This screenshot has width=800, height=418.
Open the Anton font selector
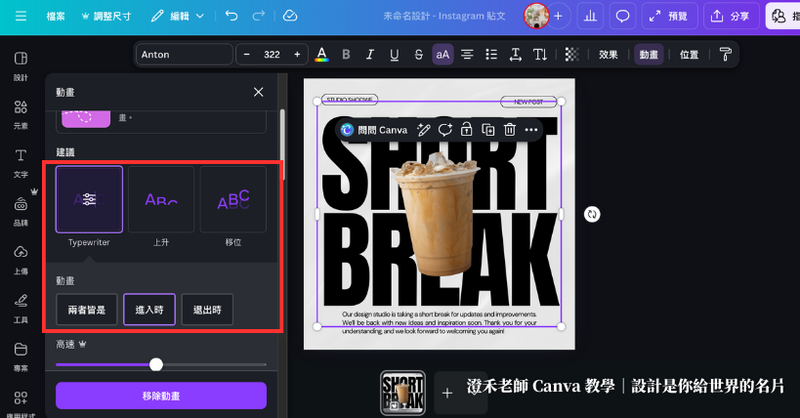coord(184,54)
